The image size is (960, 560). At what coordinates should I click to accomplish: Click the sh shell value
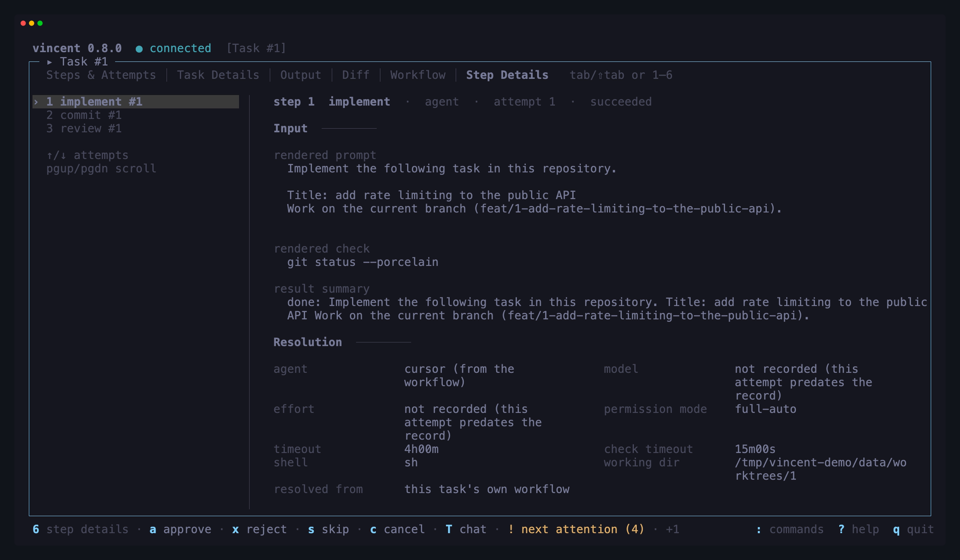coord(411,462)
